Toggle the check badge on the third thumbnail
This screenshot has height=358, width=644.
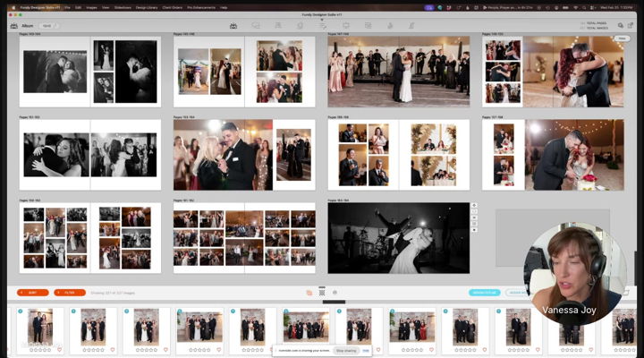click(127, 312)
